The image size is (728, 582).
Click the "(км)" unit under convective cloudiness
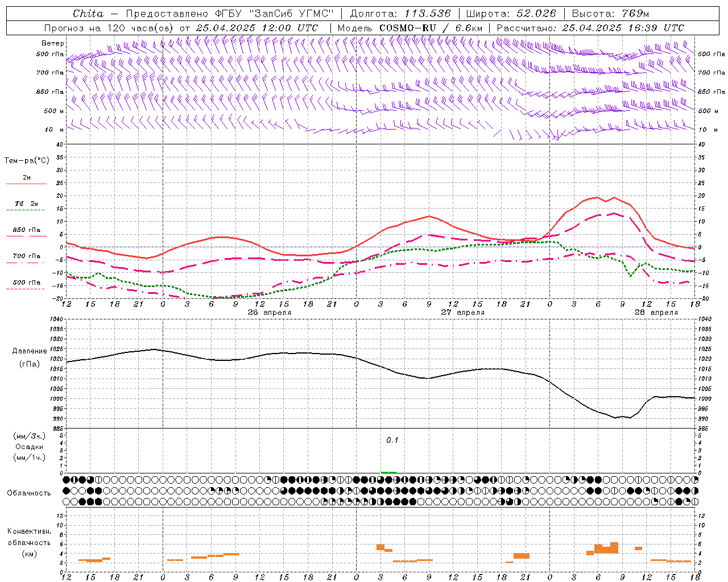pyautogui.click(x=29, y=554)
